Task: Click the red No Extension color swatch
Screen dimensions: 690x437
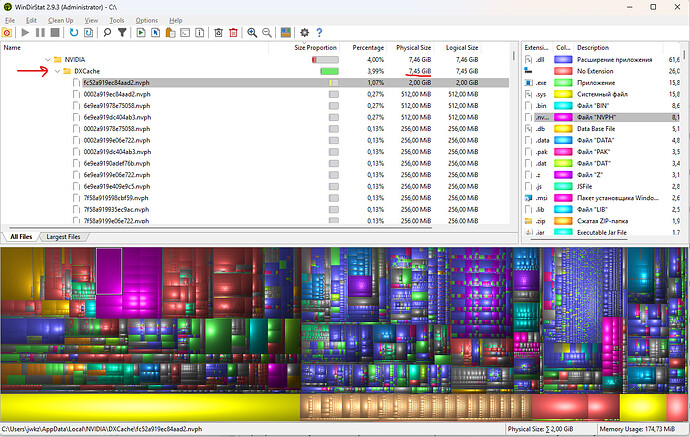Action: pos(563,71)
